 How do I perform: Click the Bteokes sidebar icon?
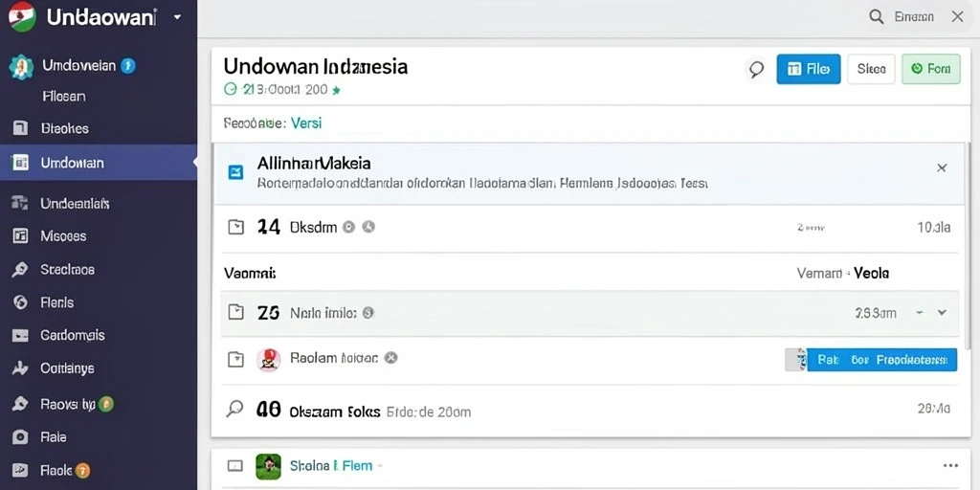(21, 128)
